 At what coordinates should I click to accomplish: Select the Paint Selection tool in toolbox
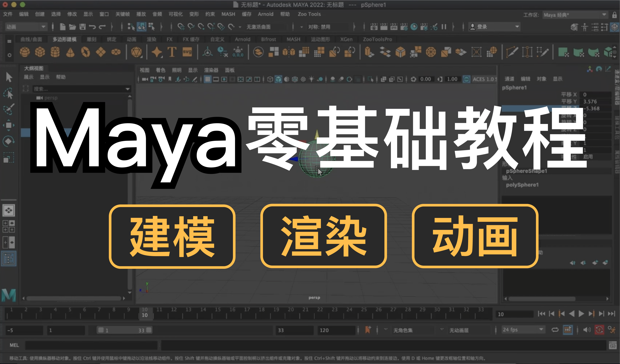tap(9, 109)
